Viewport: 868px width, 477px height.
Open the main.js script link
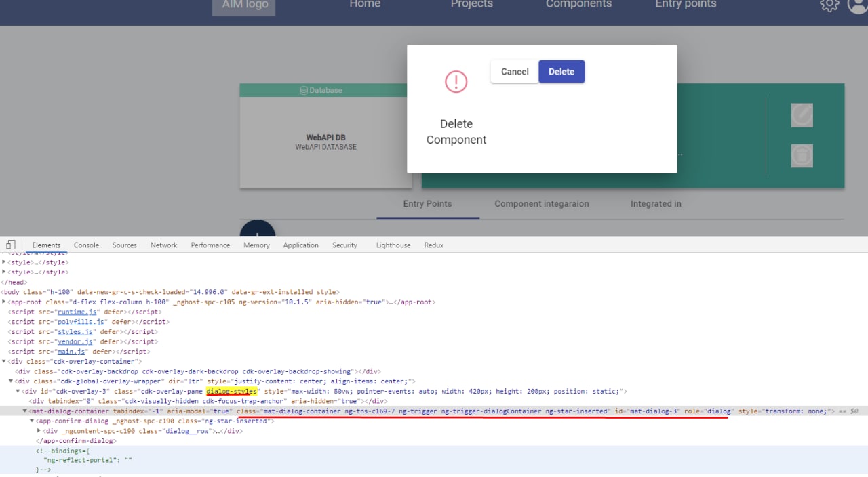(x=71, y=352)
